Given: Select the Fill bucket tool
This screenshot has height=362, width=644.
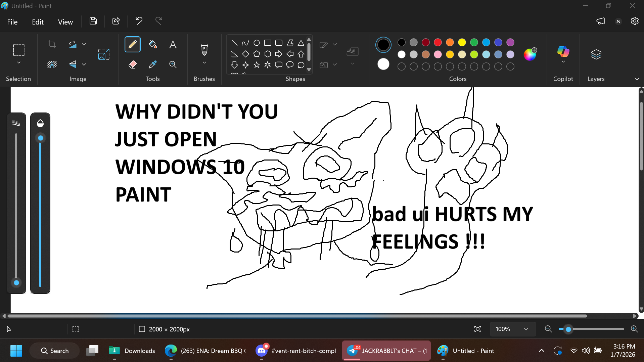Looking at the screenshot, I should 153,44.
